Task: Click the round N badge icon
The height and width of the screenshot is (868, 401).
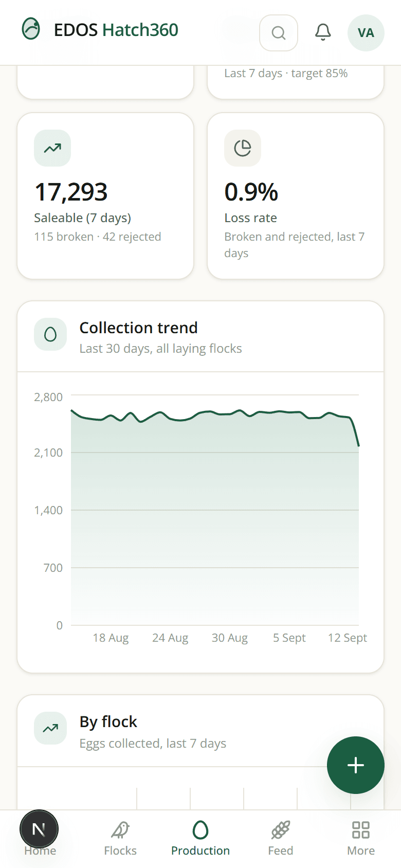Action: 39,829
